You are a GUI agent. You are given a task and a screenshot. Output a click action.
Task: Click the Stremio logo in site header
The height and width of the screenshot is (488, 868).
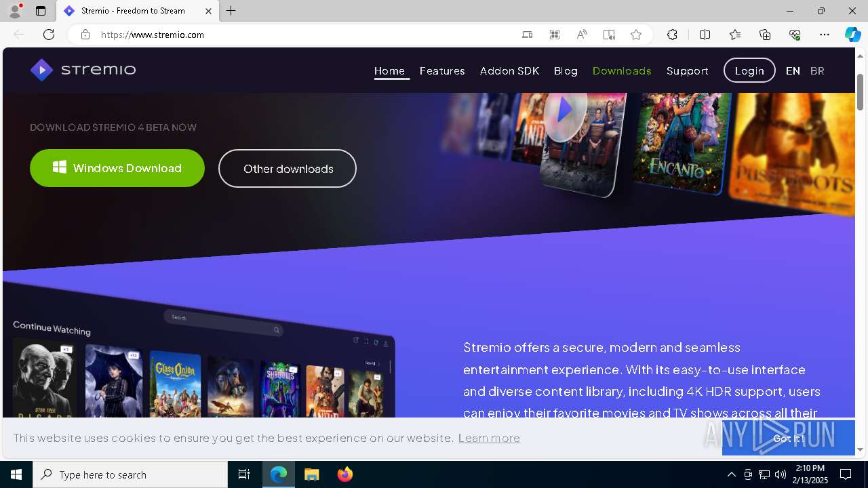click(x=83, y=70)
